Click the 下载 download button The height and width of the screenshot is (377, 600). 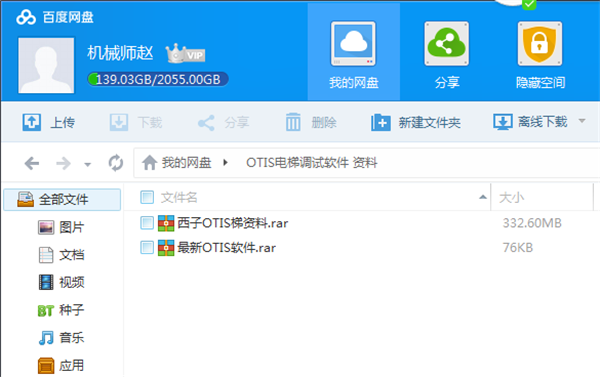(135, 122)
